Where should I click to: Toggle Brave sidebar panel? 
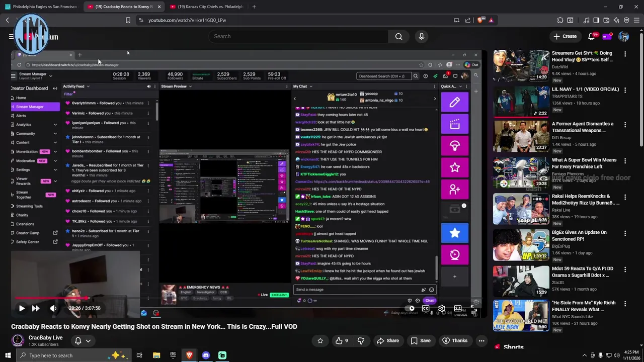coord(596,20)
